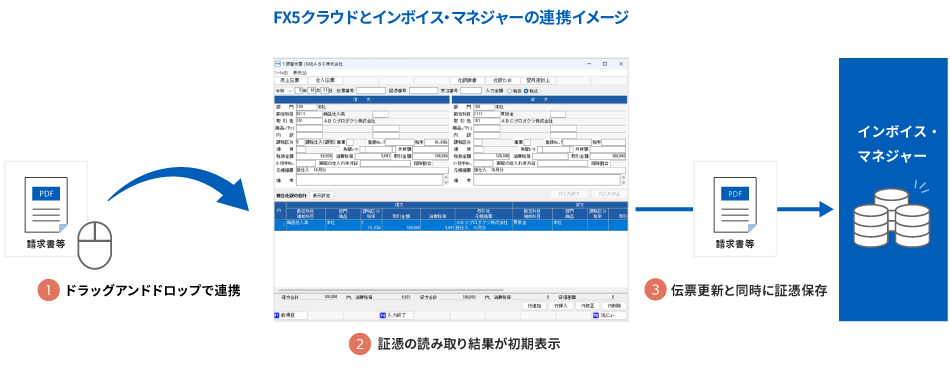Click the 証憑番号 input field
This screenshot has width=950, height=370.
423,91
